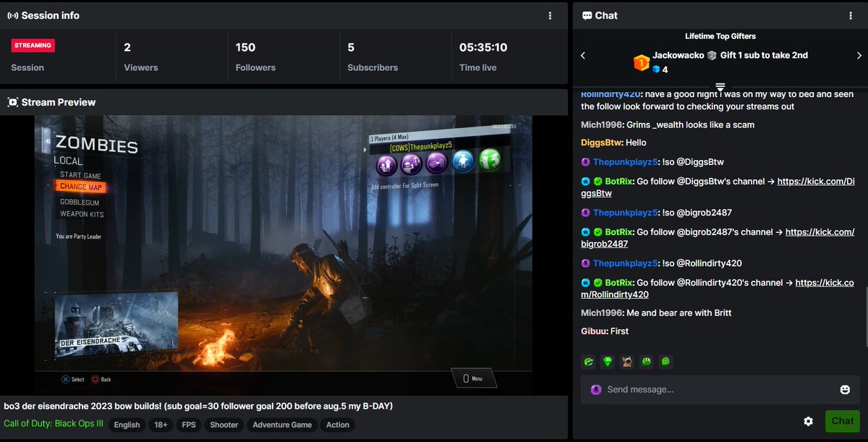Insert the fourth green face emote
This screenshot has height=442, width=868.
click(645, 361)
